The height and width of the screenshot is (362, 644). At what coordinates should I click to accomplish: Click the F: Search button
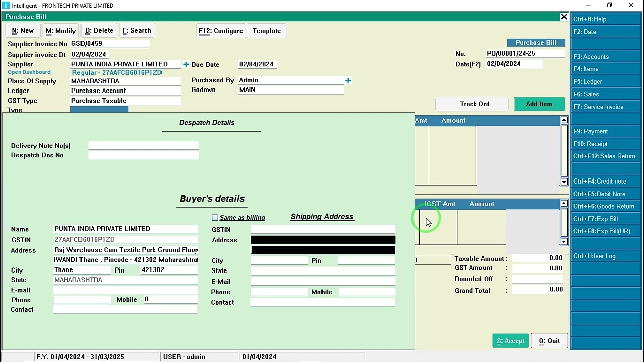[x=137, y=31]
